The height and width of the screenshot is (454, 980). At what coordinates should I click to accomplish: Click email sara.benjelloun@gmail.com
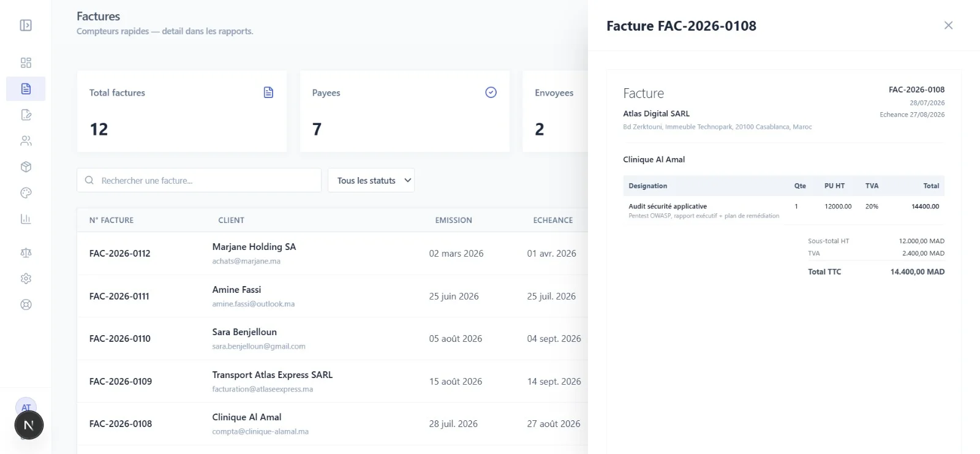[259, 346]
